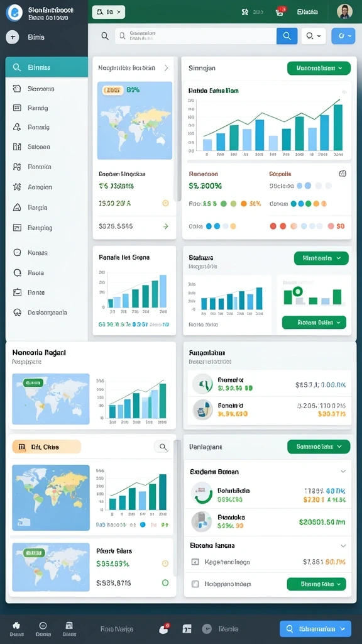Click into the top search input field
Screen dimensions: 362x644
(196, 36)
